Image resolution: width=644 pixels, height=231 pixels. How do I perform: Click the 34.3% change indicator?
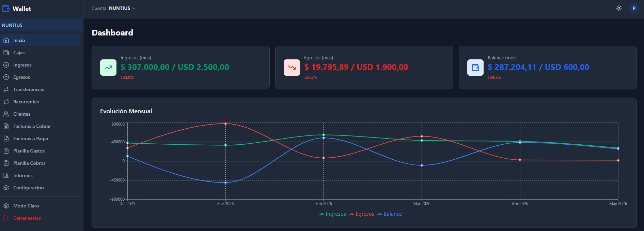(494, 77)
